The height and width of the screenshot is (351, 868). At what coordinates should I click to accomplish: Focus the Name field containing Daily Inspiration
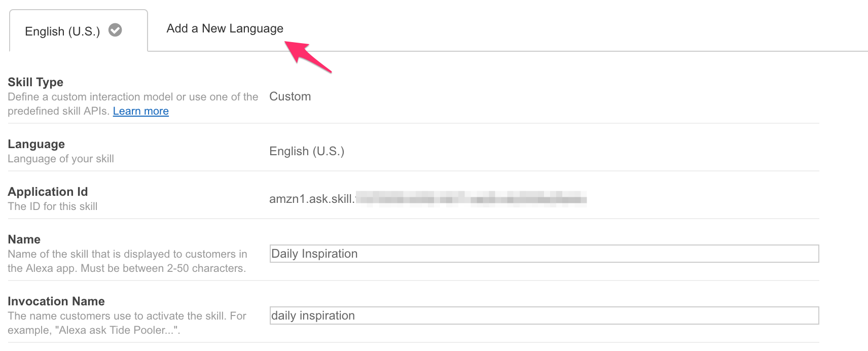(x=544, y=254)
